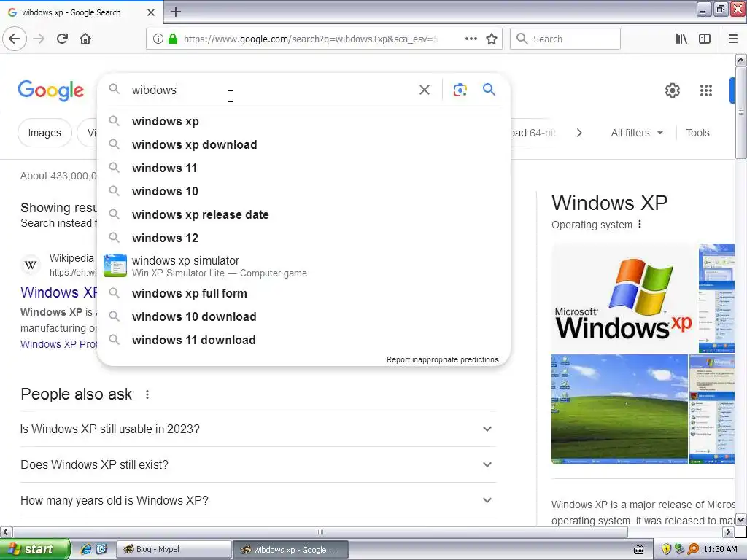This screenshot has height=560, width=747.
Task: Show more filter chips with right chevron
Action: (579, 133)
